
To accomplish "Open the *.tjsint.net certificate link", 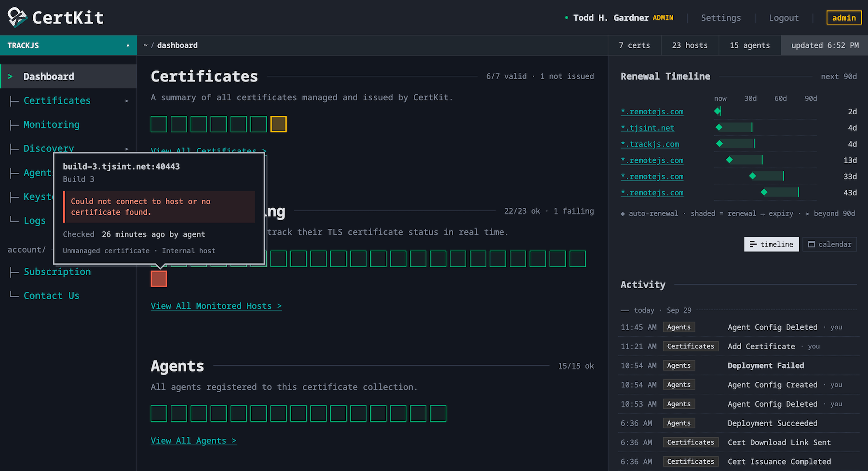I will [648, 128].
